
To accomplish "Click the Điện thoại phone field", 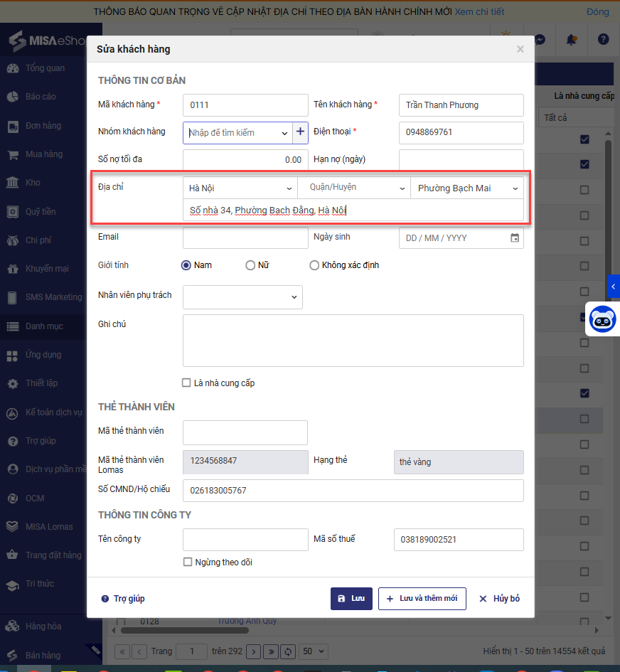I will [461, 132].
